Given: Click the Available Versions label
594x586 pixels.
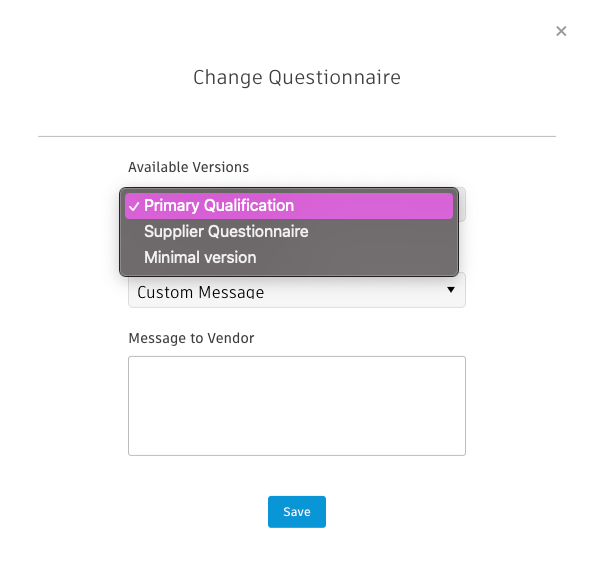Looking at the screenshot, I should click(x=188, y=167).
